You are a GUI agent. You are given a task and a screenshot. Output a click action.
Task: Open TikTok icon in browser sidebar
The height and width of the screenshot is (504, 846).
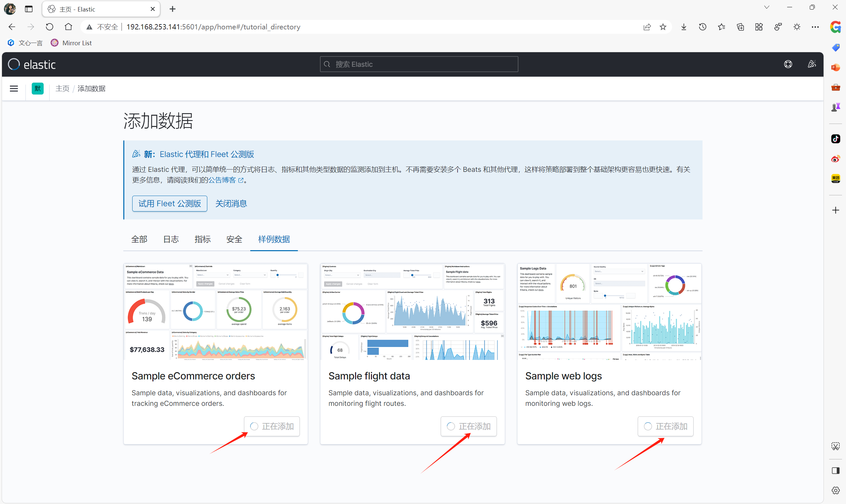(835, 138)
